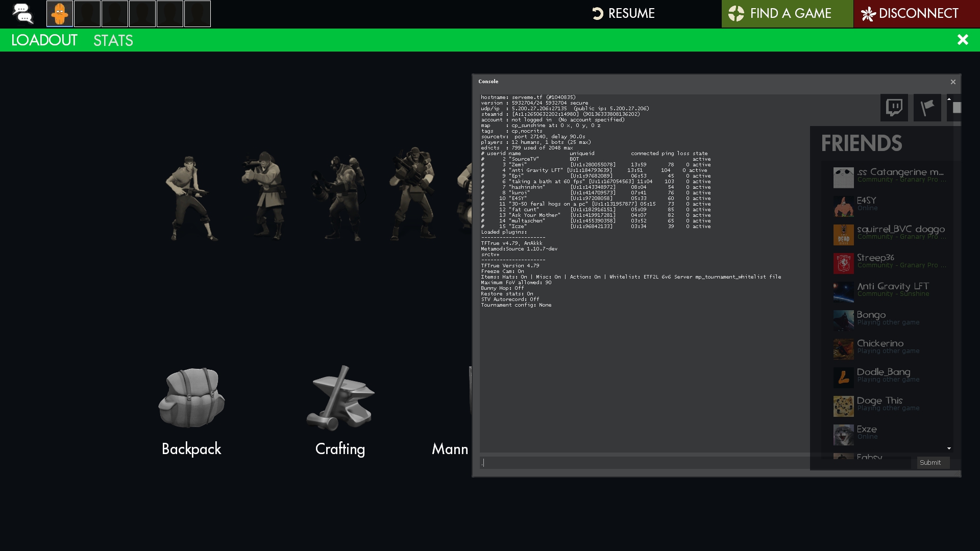Open the chat bubbles icon
The height and width of the screenshot is (551, 980).
pos(23,14)
